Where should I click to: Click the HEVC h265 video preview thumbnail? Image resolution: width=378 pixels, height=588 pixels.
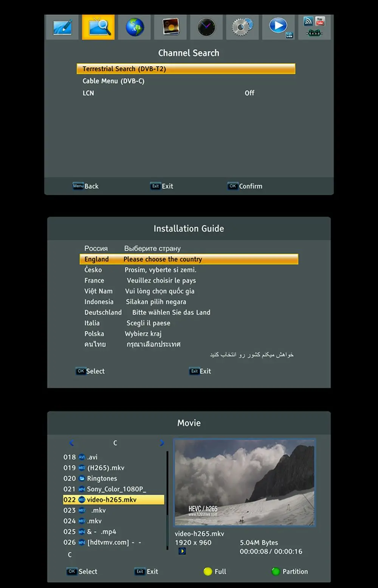[x=245, y=482]
